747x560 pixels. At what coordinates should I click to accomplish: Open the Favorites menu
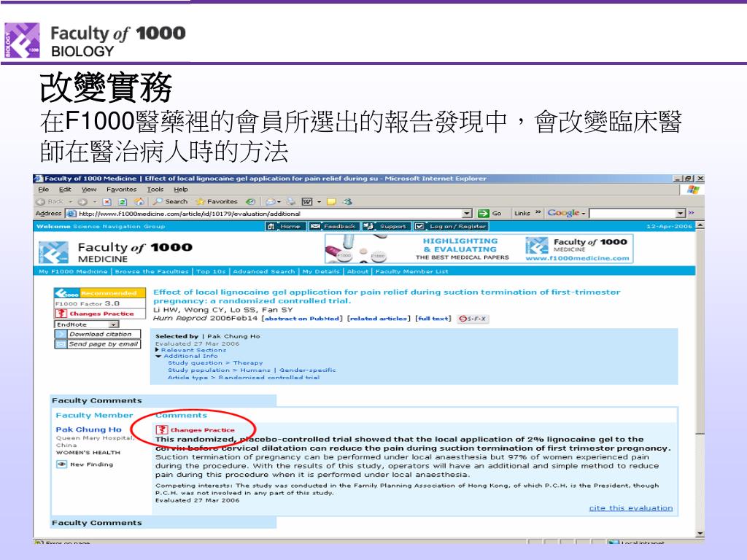pos(122,190)
